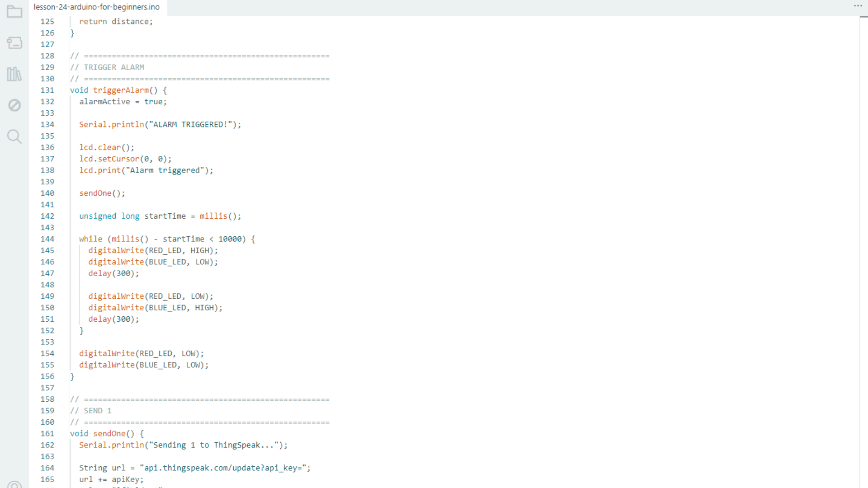Screen dimensions: 868x488
Task: Click the "void triggerAlarm() {" line
Action: coord(118,90)
